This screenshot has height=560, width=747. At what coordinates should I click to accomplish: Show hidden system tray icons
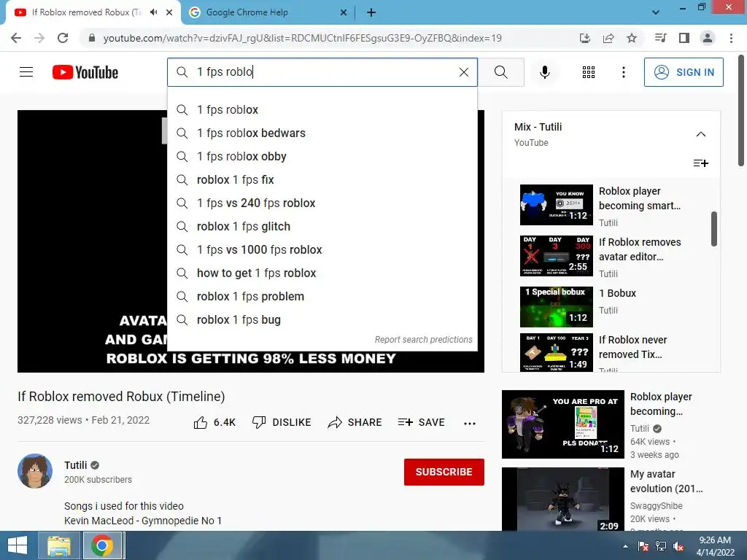pos(625,546)
